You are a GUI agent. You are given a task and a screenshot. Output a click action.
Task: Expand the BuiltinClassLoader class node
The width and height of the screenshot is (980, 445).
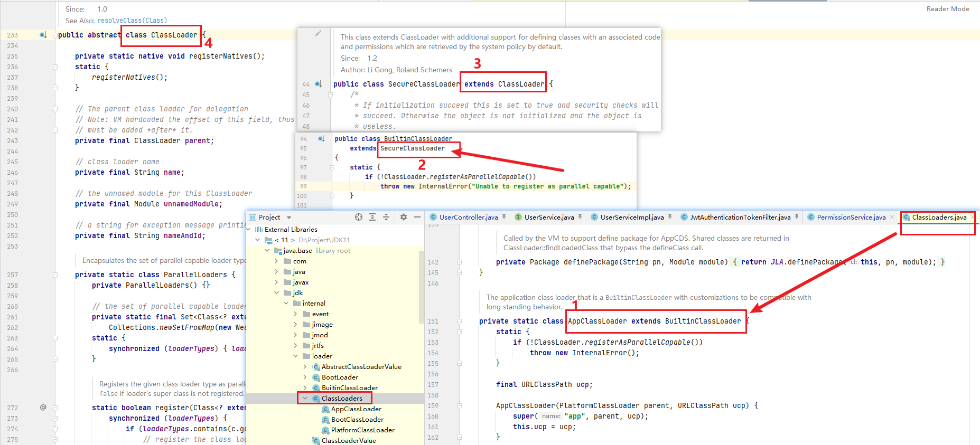click(305, 388)
